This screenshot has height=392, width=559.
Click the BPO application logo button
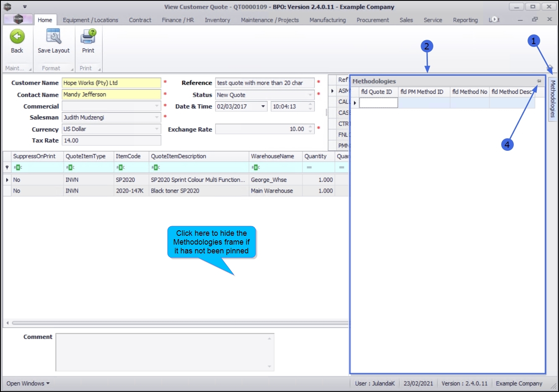tap(18, 19)
